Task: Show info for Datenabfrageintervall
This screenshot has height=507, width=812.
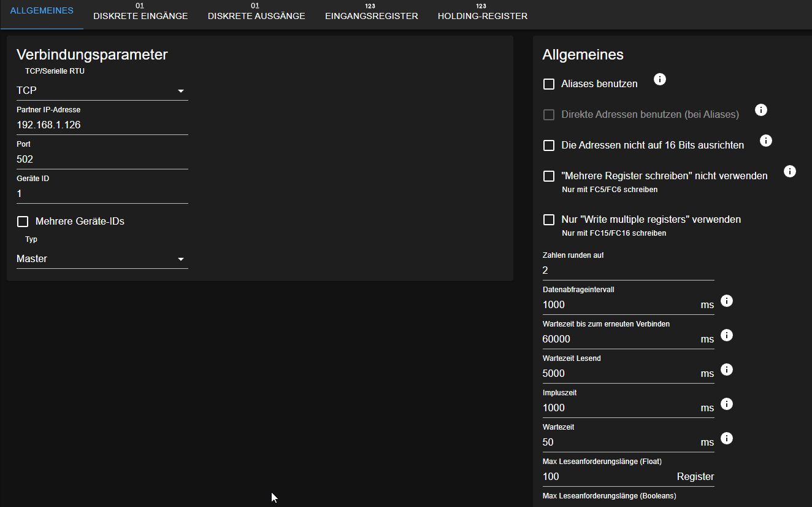Action: [727, 301]
